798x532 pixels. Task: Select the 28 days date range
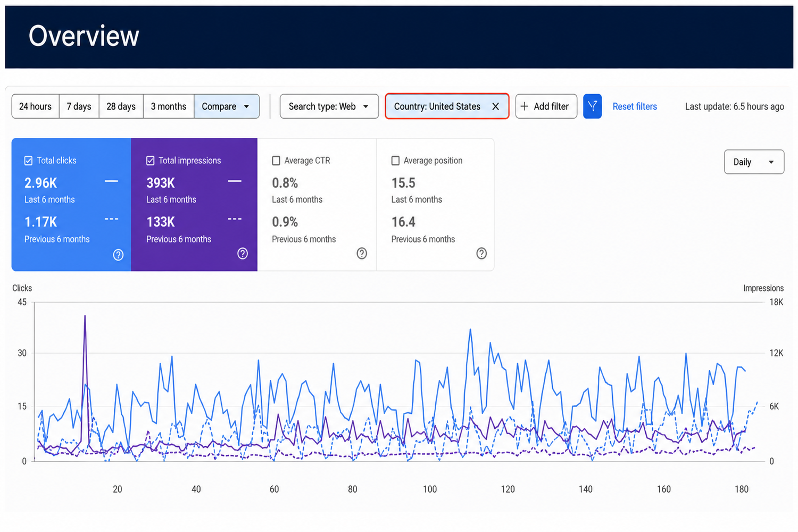point(121,106)
